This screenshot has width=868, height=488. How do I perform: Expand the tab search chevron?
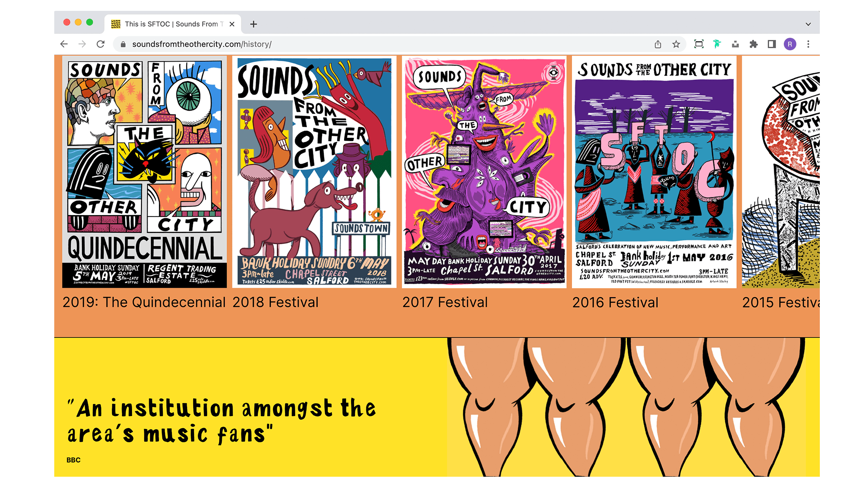[x=808, y=24]
